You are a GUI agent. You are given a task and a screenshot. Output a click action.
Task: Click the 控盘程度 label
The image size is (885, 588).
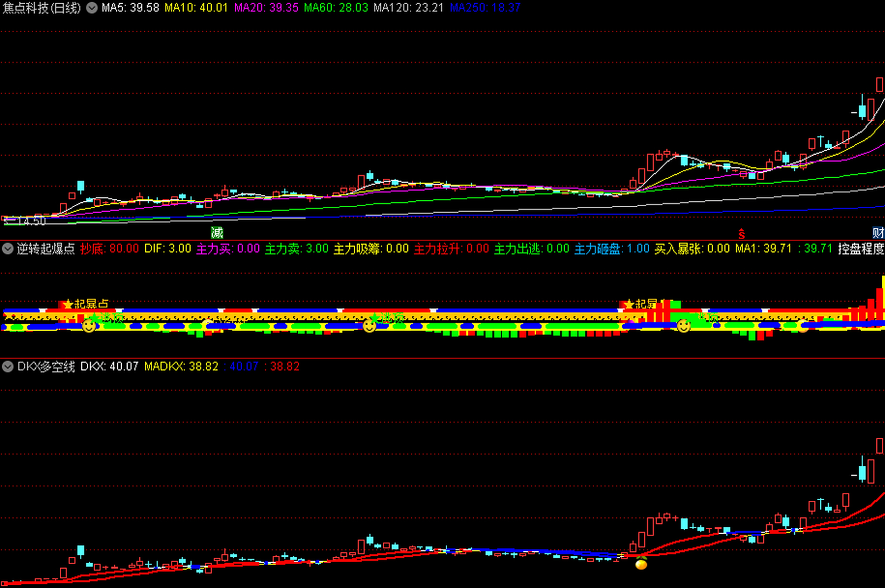(x=861, y=249)
